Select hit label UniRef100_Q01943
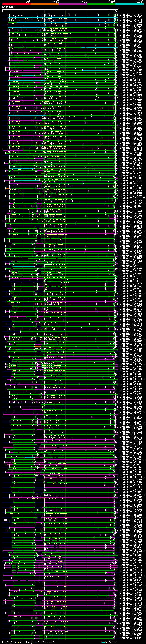Image resolution: width=146 pixels, height=644 pixels. pyautogui.click(x=131, y=65)
